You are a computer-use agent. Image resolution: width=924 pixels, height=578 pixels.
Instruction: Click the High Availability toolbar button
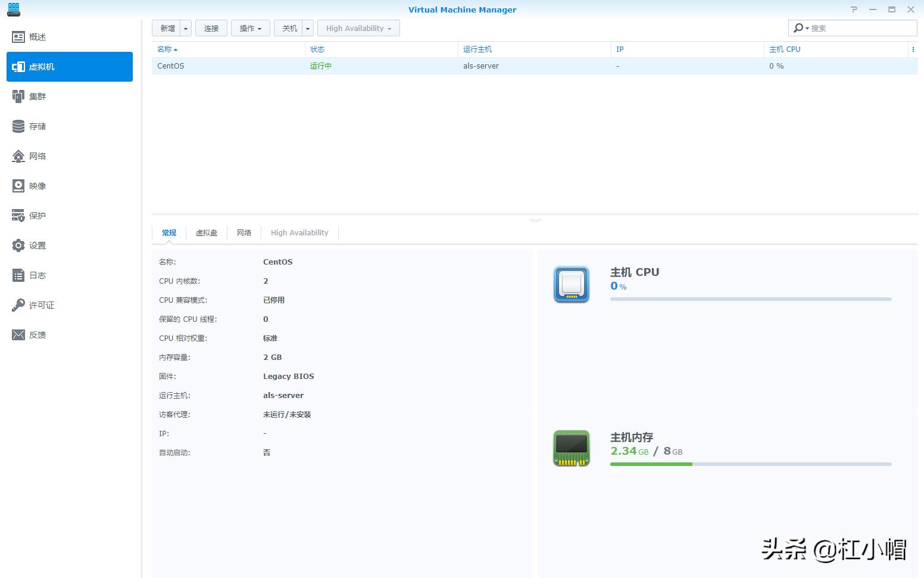click(358, 27)
